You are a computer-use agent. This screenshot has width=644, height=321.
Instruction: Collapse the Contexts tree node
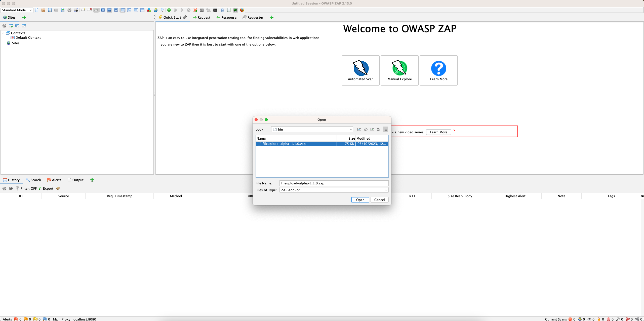click(x=3, y=33)
